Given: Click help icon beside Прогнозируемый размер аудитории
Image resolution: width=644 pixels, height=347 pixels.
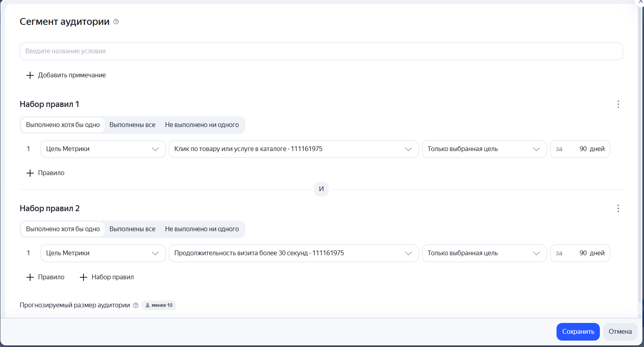Looking at the screenshot, I should click(x=136, y=305).
